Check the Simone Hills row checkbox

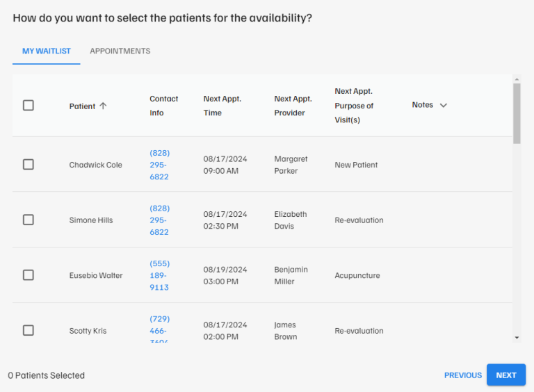pos(29,220)
